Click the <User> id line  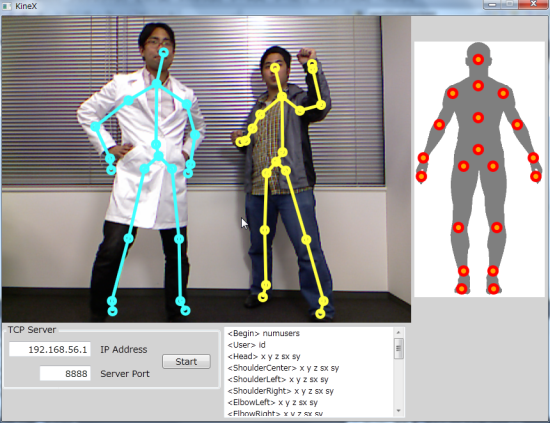[247, 345]
